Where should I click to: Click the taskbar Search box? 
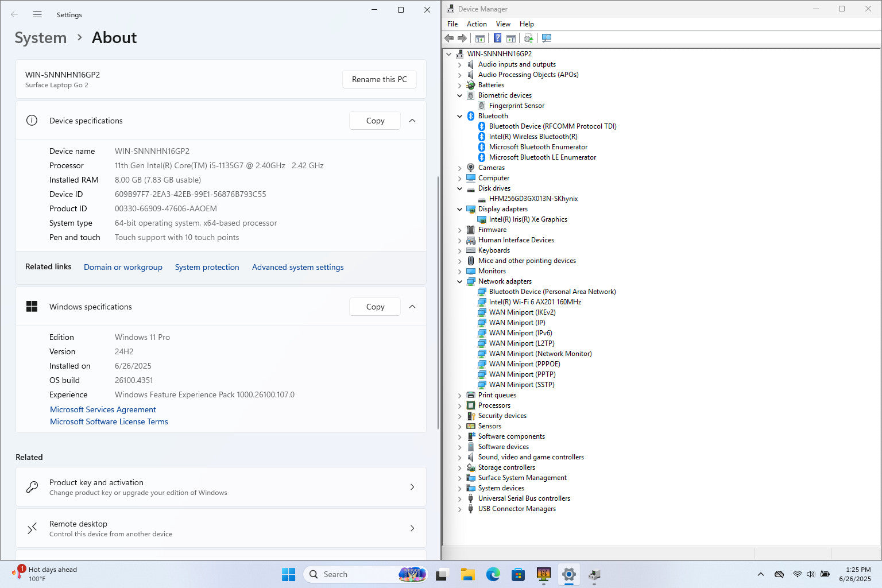(x=350, y=574)
